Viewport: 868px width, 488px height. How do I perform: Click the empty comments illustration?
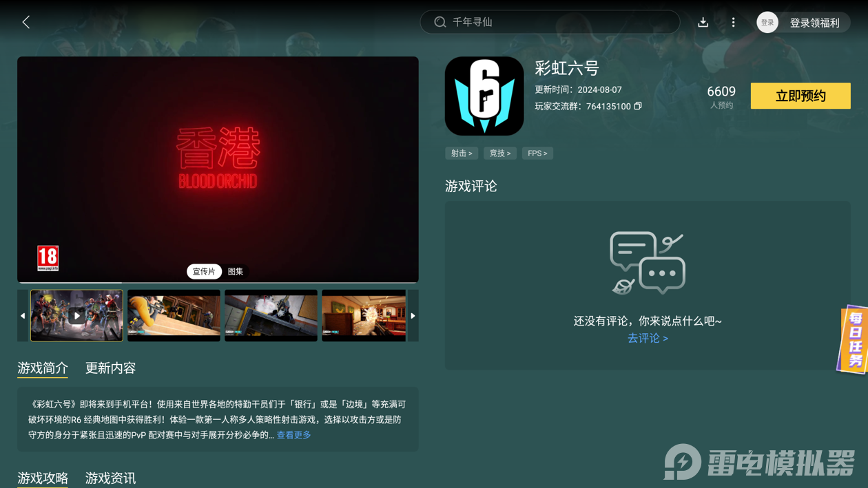pyautogui.click(x=648, y=263)
